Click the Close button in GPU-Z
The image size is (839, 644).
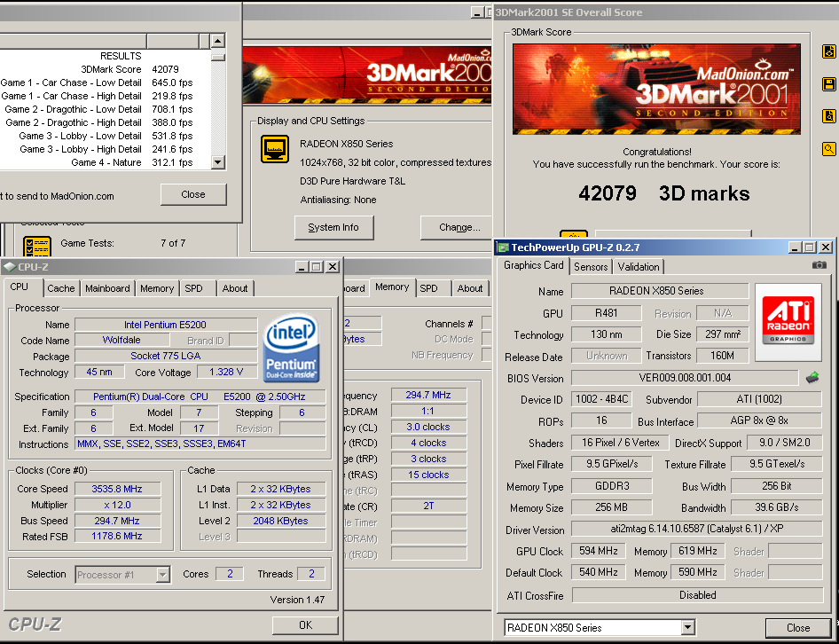pos(798,628)
